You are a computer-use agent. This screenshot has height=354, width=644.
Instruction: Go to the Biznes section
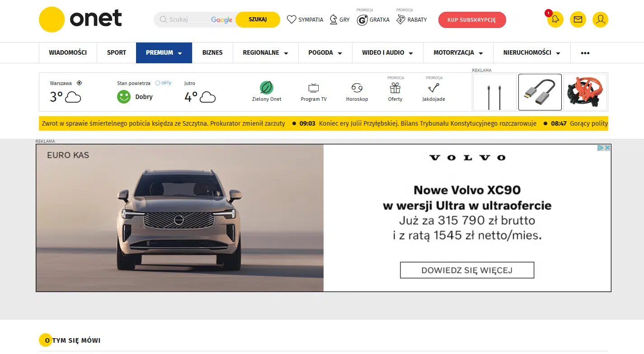212,53
